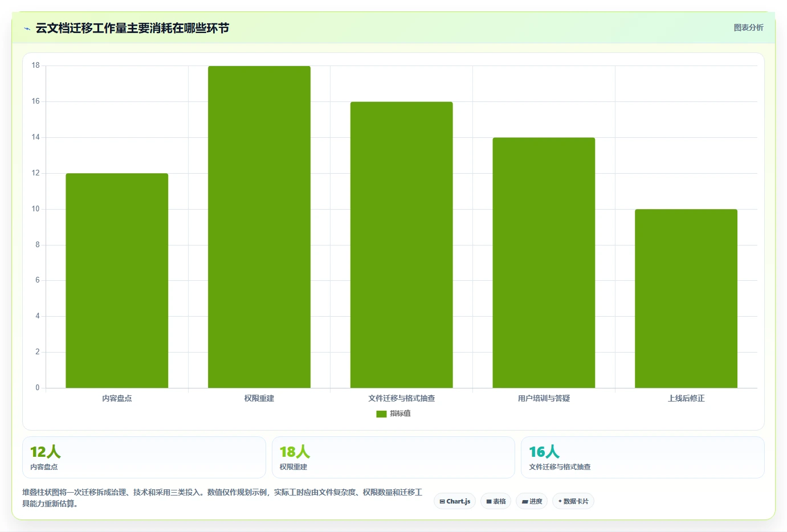Select the 18人 value in the 权限重建 card

click(295, 452)
